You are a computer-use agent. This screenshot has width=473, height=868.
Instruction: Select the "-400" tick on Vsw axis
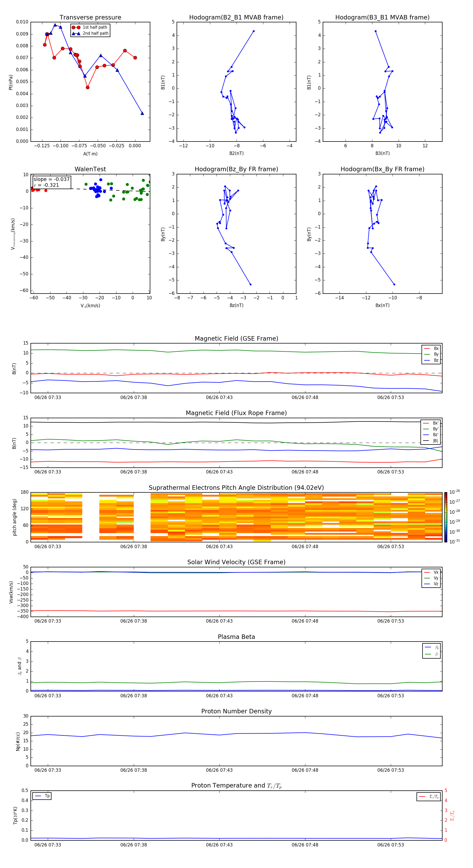pyautogui.click(x=23, y=617)
